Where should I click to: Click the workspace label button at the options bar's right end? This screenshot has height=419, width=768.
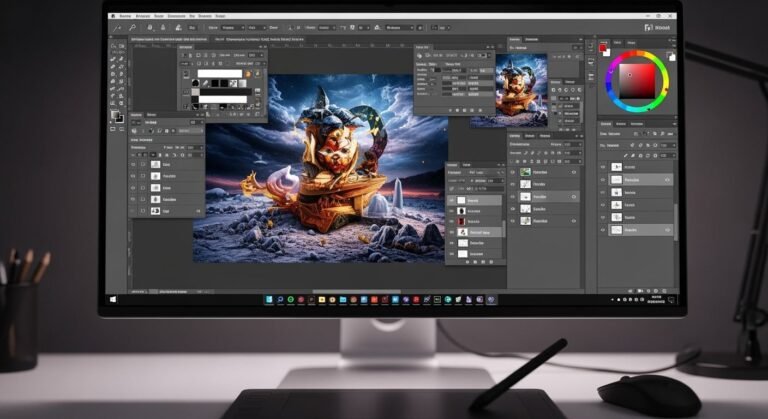657,28
